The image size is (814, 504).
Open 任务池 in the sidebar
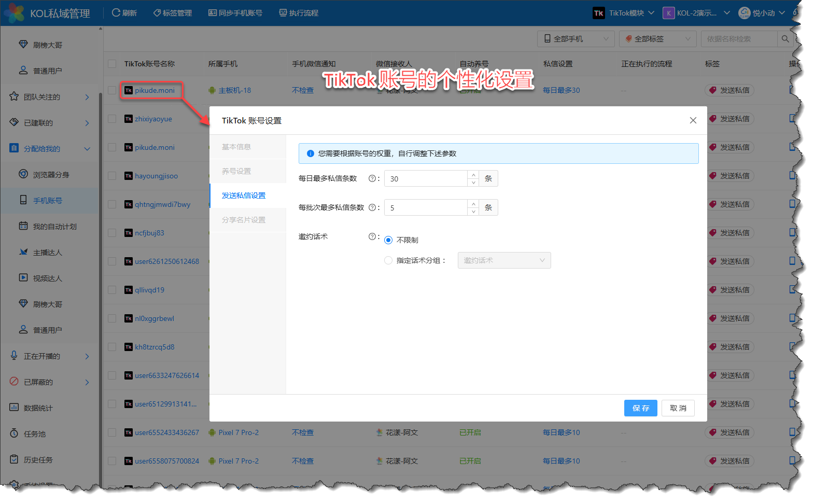[x=50, y=434]
